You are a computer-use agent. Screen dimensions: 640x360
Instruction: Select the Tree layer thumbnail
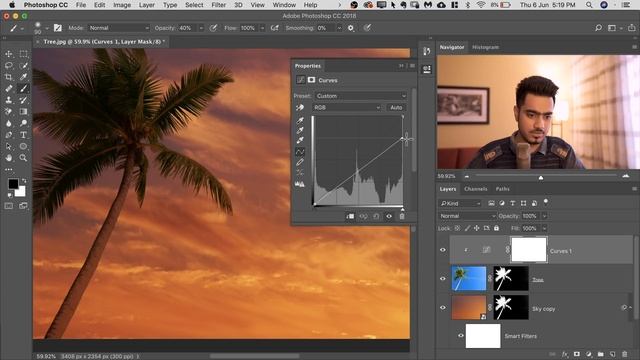[469, 279]
